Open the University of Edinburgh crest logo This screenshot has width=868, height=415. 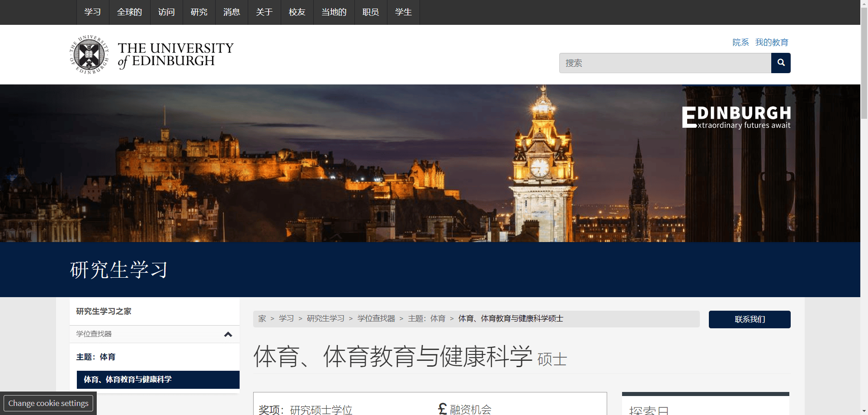(89, 54)
